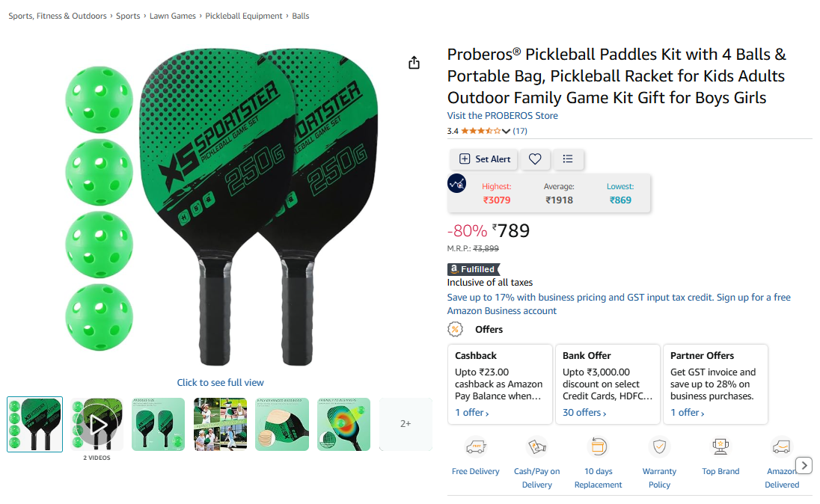The image size is (820, 504).
Task: Visit the PROBEROS Store link
Action: coord(502,116)
